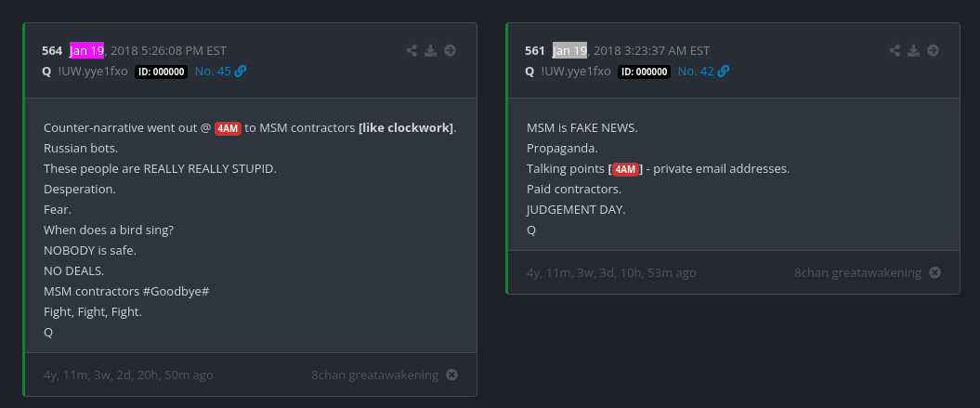Click tripcode !UW.yye1fxo on post 564
This screenshot has height=408, width=980.
point(93,72)
